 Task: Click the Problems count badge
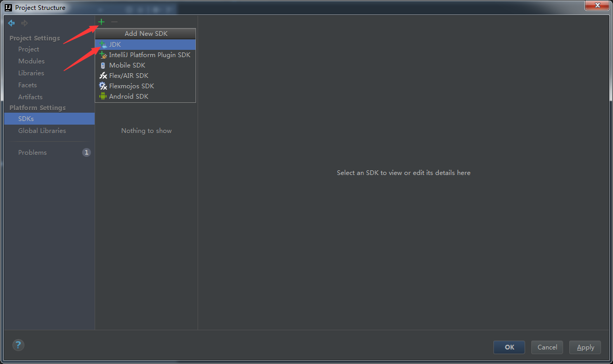click(86, 152)
